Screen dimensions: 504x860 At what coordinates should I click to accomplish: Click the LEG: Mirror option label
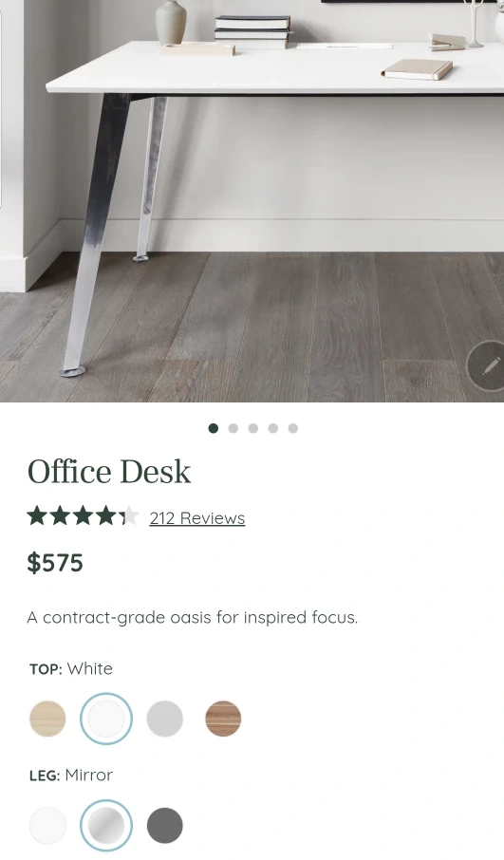pyautogui.click(x=71, y=775)
